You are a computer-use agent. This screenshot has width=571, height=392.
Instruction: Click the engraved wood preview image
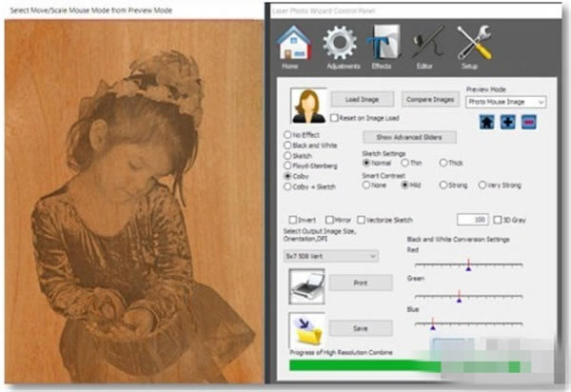click(134, 202)
